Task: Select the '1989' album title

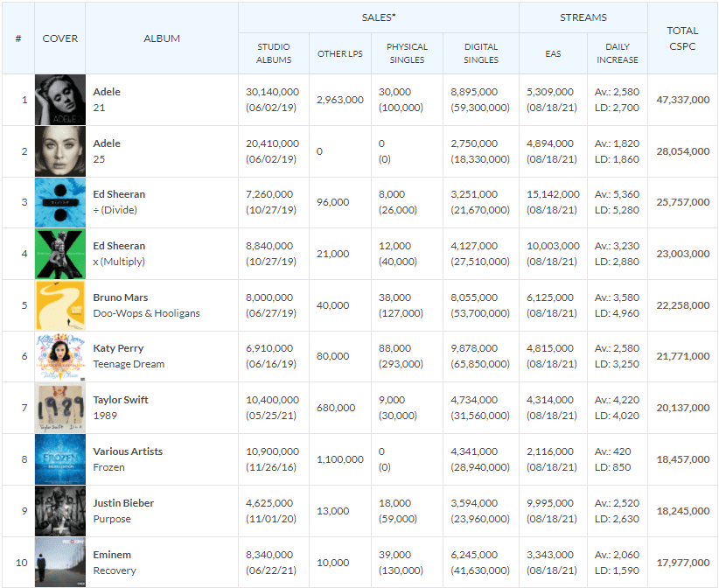Action: [105, 416]
